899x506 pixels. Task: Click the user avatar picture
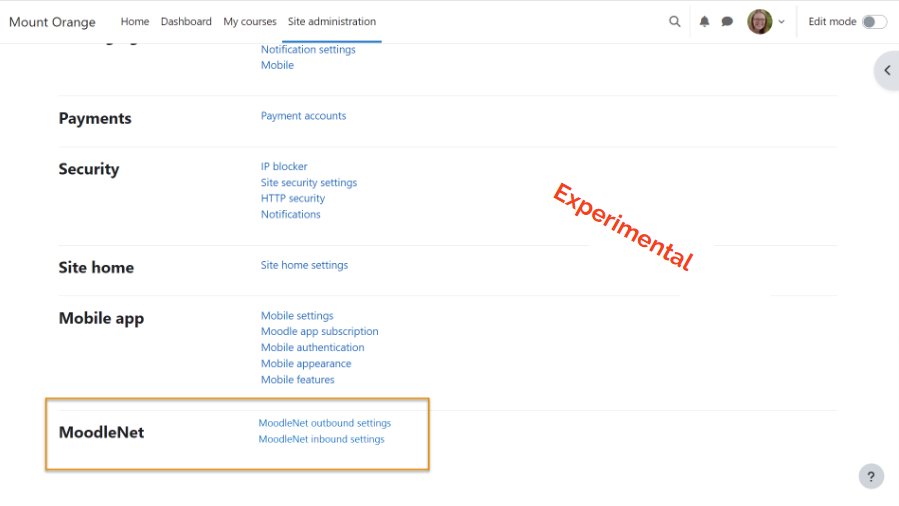point(759,22)
